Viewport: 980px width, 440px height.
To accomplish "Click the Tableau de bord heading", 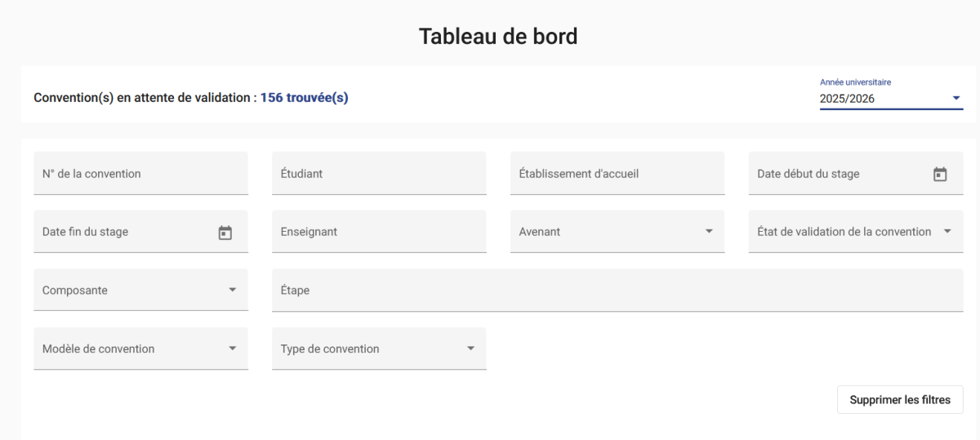I will click(498, 36).
